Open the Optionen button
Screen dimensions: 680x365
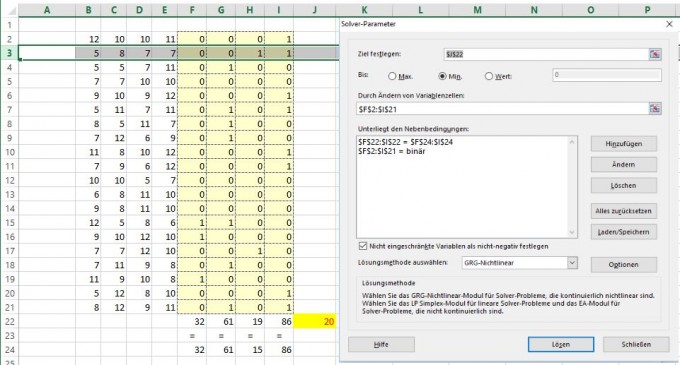pyautogui.click(x=624, y=264)
